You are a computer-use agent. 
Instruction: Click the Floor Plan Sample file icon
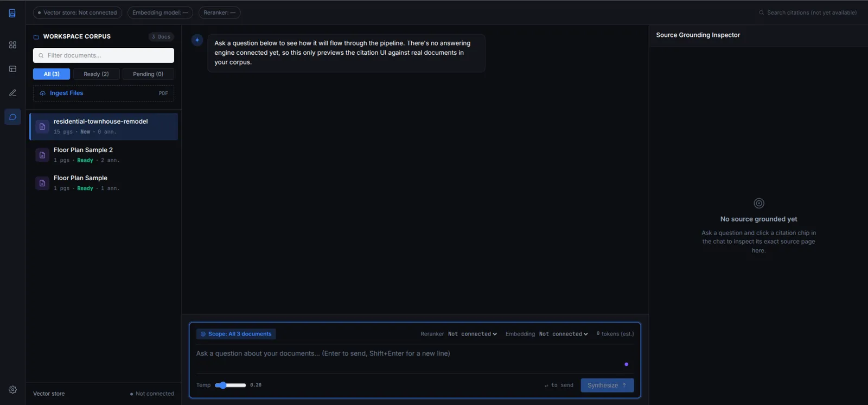click(x=42, y=183)
